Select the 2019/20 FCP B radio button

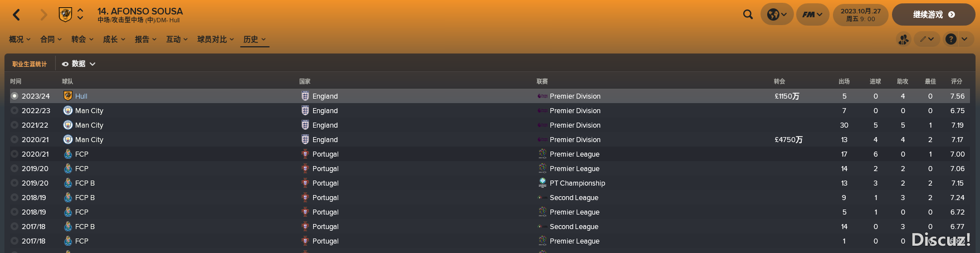[x=14, y=183]
